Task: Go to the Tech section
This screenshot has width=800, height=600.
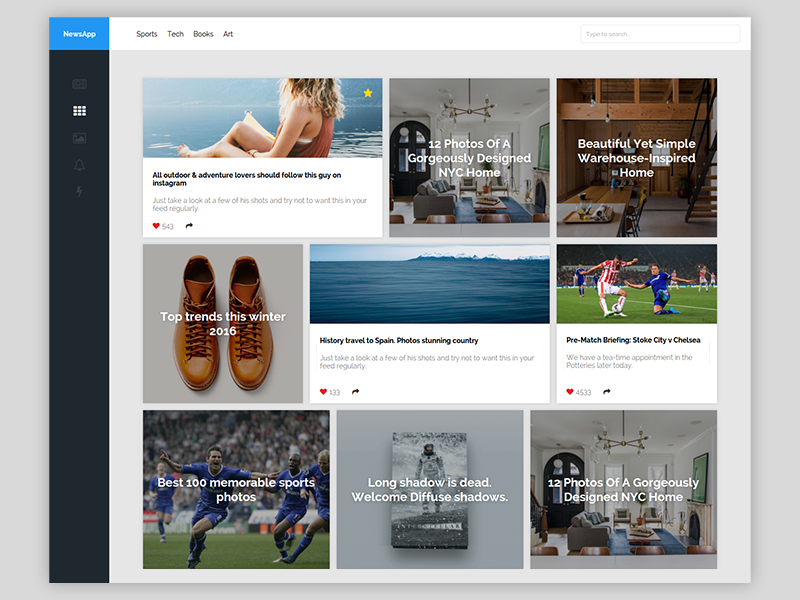Action: click(175, 34)
